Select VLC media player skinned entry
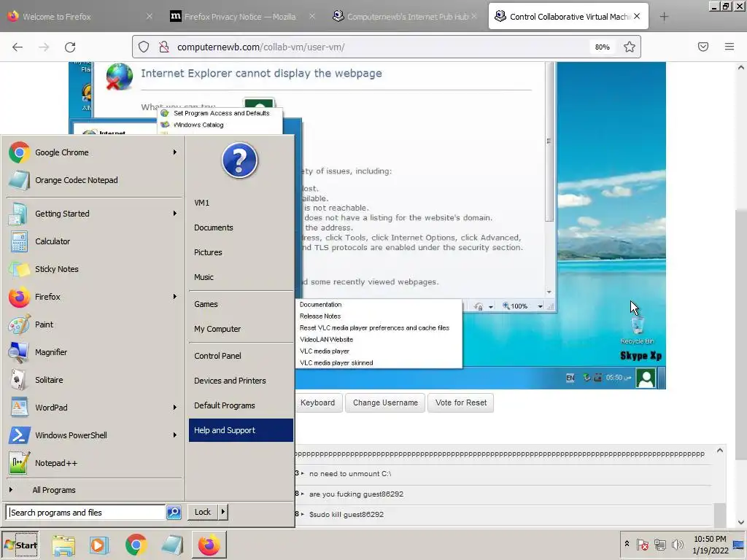 336,363
